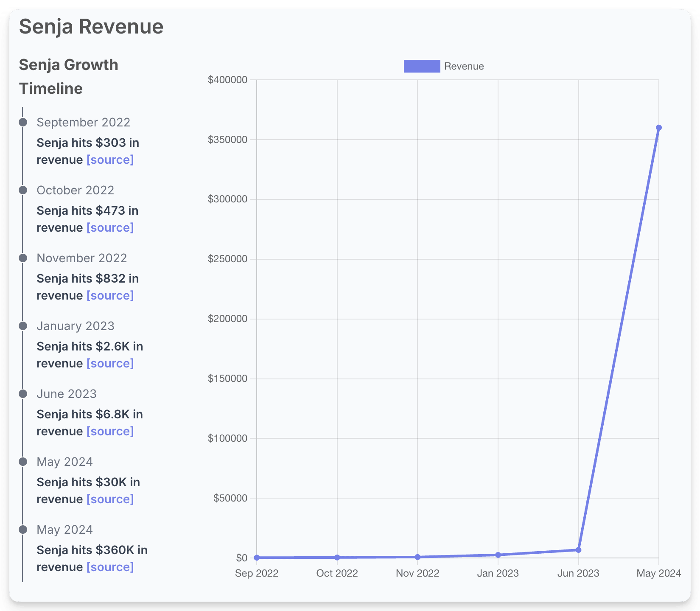700x611 pixels.
Task: Select the June 2023 timeline dot
Action: pyautogui.click(x=23, y=394)
